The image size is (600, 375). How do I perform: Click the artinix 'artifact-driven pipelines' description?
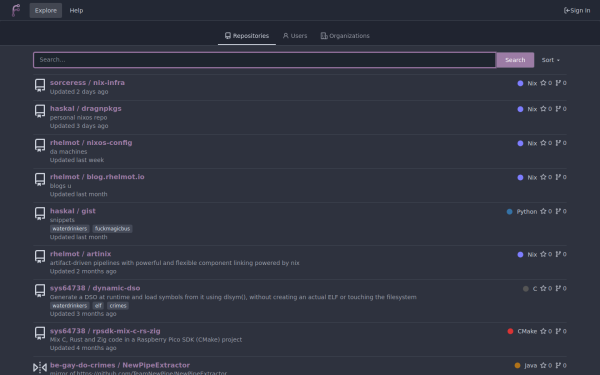174,262
